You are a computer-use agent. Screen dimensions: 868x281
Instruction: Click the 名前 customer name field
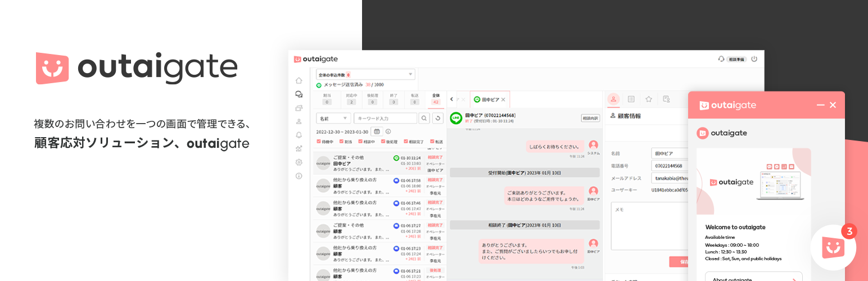[670, 153]
